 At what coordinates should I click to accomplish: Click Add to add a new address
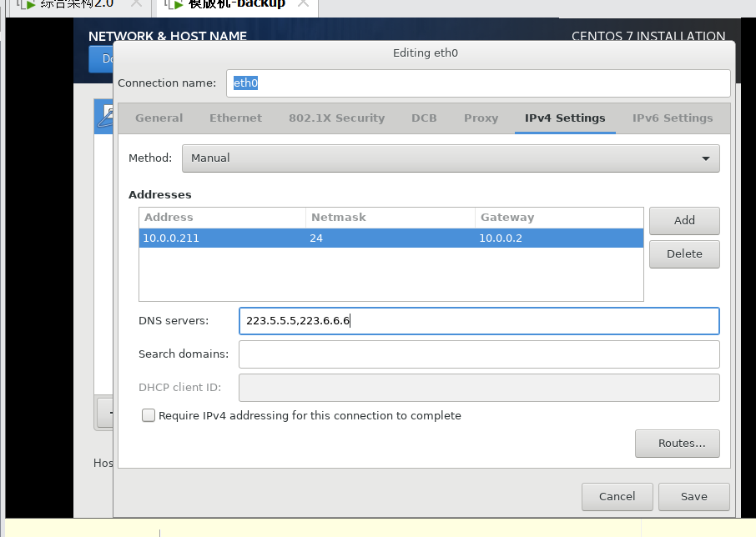pyautogui.click(x=684, y=221)
